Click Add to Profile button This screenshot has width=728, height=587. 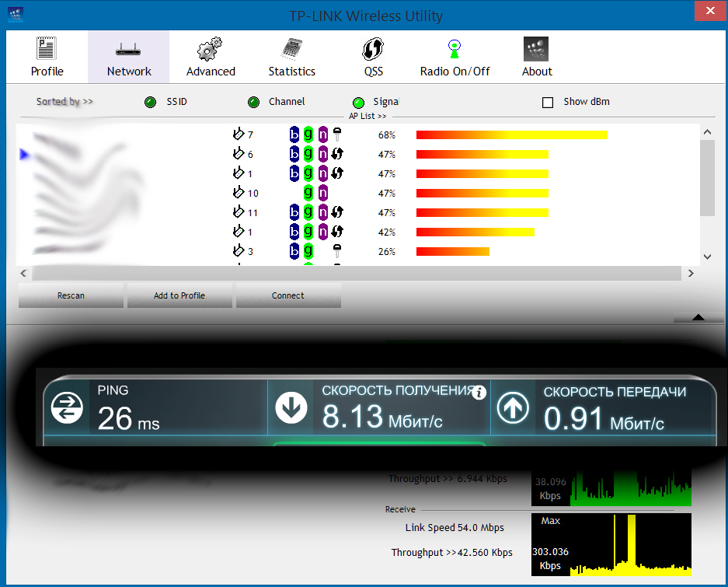tap(179, 295)
